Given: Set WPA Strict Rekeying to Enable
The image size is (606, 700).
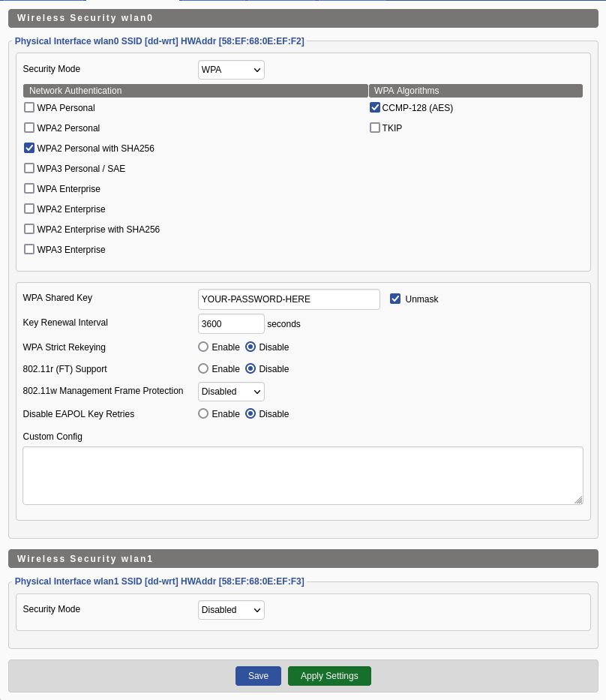Looking at the screenshot, I should pyautogui.click(x=203, y=347).
